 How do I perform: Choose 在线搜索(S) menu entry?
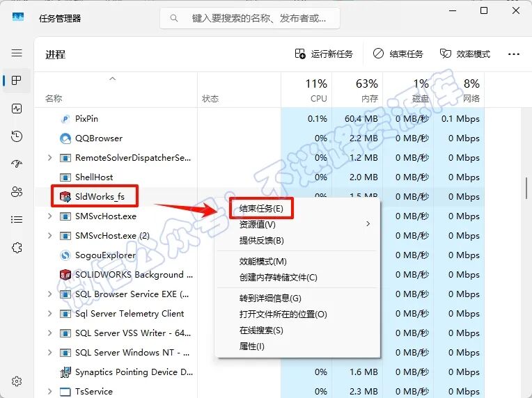(x=261, y=331)
